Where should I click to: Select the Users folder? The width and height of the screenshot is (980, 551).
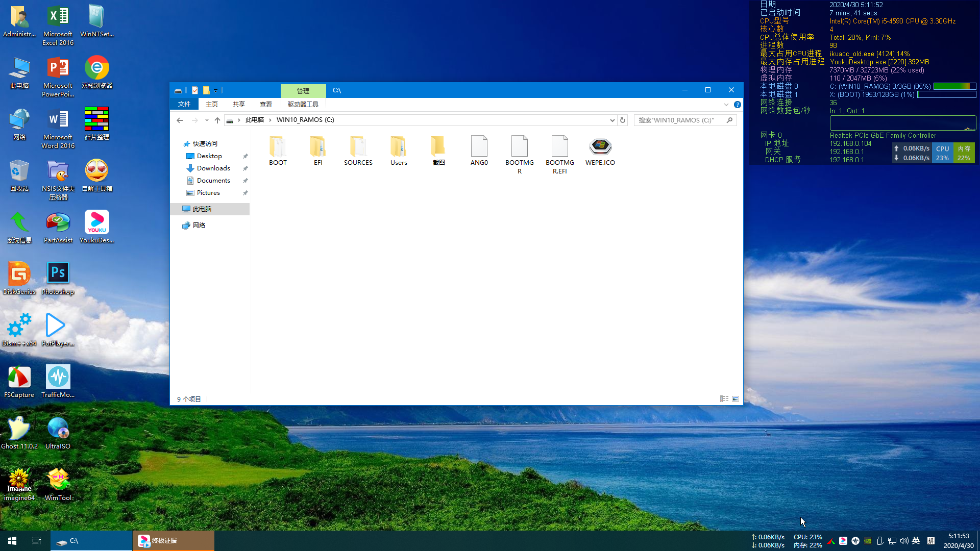tap(399, 151)
